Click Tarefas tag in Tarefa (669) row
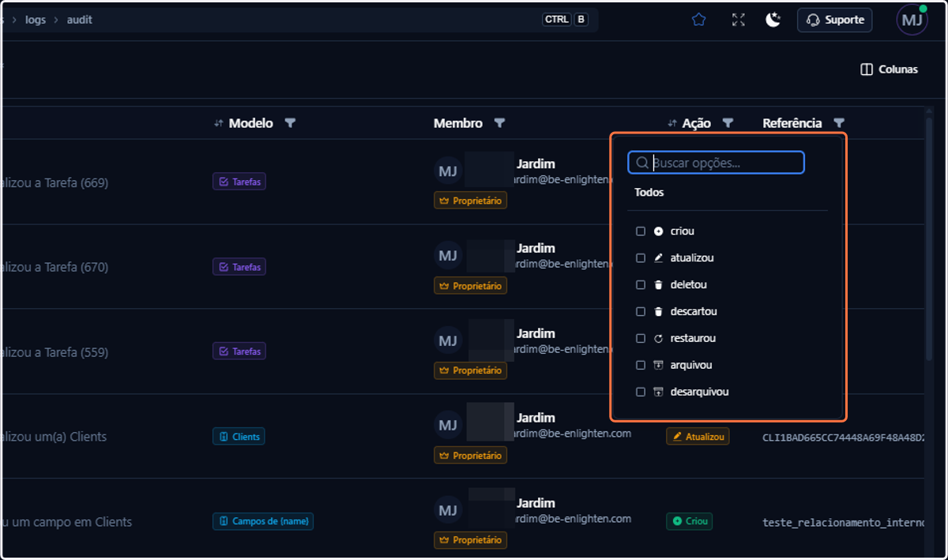This screenshot has width=948, height=560. 239,182
